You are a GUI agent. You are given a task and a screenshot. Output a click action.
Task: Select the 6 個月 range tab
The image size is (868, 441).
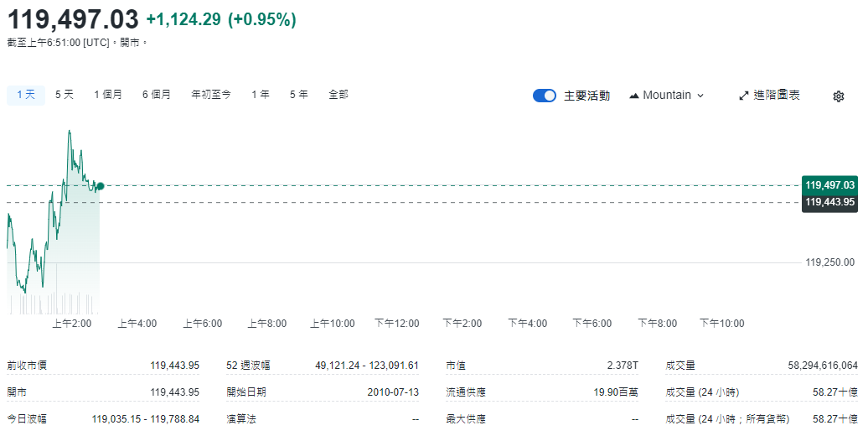tap(156, 95)
